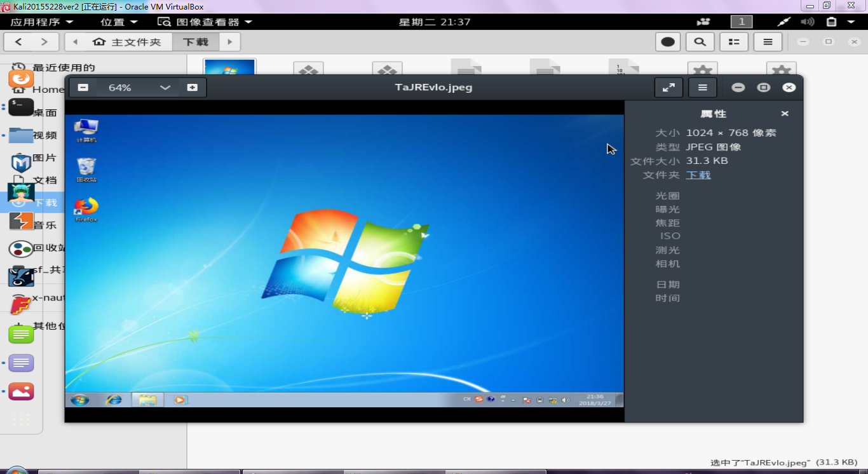
Task: Show all applications grid in dock
Action: 21,419
